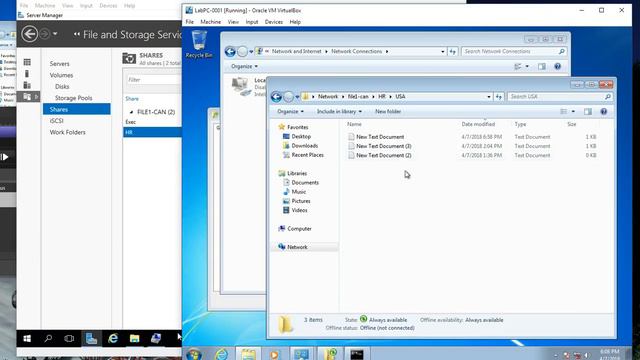Open Work Folders in Server Manager

pyautogui.click(x=67, y=132)
